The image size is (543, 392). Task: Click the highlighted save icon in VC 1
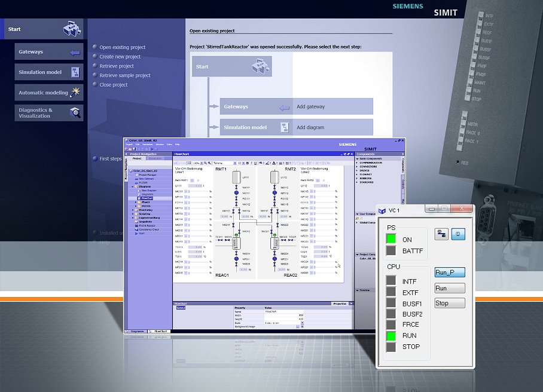tap(458, 234)
